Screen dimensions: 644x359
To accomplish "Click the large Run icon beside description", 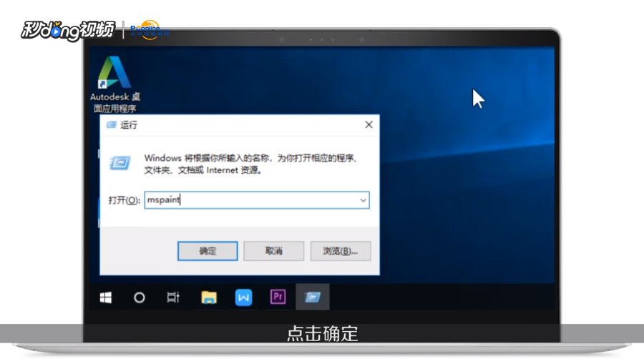I will 120,163.
